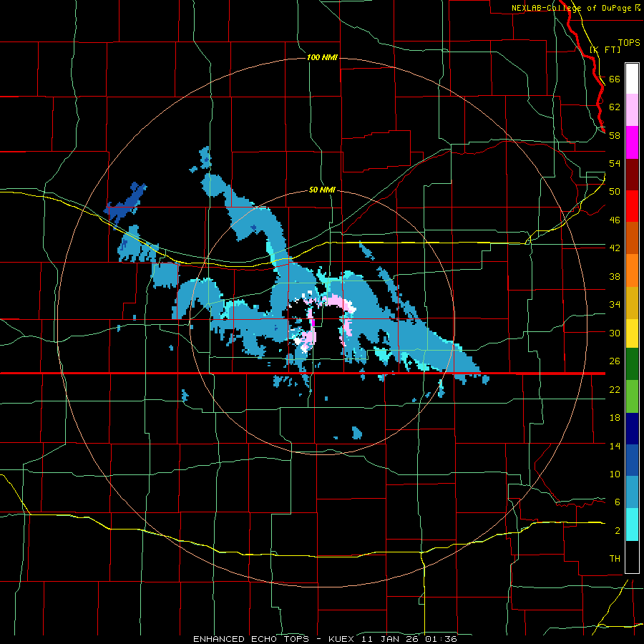Pick the cyan legend swatch

[x=632, y=525]
